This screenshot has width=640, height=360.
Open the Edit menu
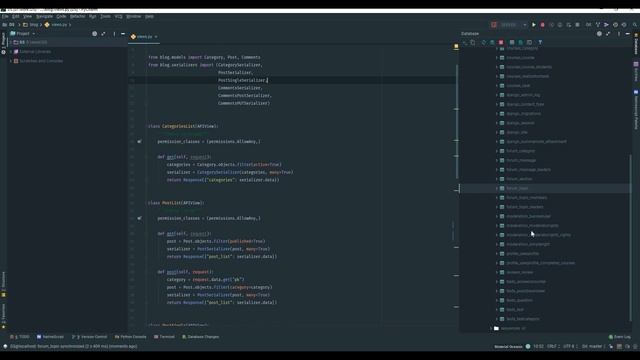[x=16, y=17]
